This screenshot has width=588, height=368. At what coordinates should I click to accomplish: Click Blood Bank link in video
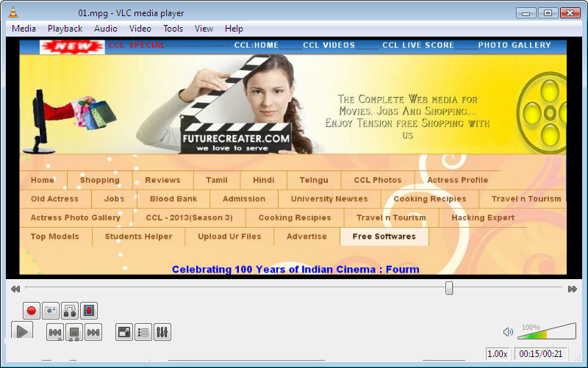173,199
